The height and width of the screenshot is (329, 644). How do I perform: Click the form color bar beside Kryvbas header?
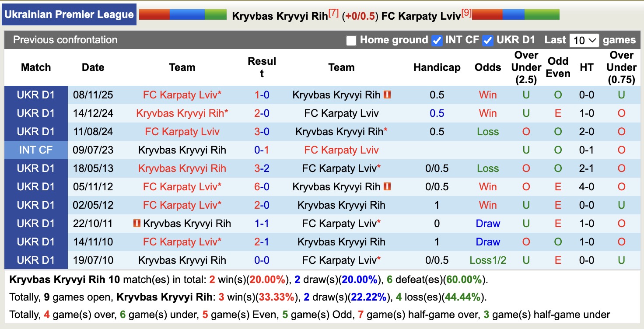tap(183, 14)
